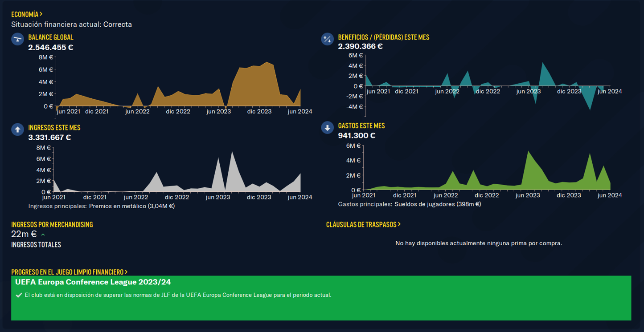
Task: Click the Situación financiera actual: Correcta text
Action: point(71,24)
